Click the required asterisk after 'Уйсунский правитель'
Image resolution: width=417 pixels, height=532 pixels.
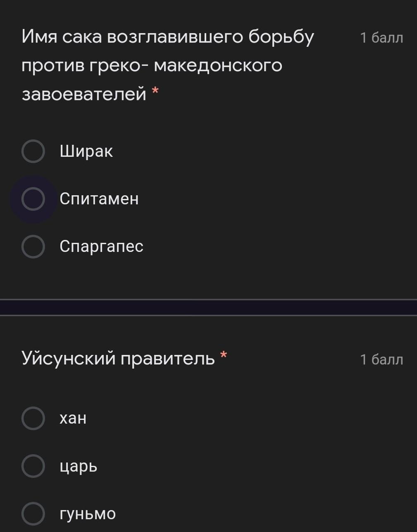pyautogui.click(x=224, y=355)
